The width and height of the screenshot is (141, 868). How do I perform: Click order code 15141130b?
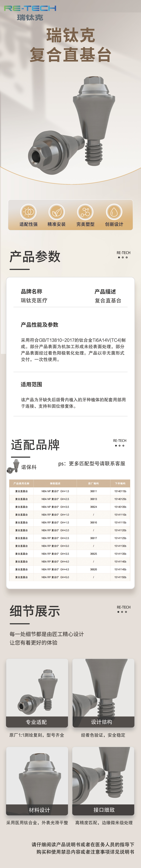[120, 546]
